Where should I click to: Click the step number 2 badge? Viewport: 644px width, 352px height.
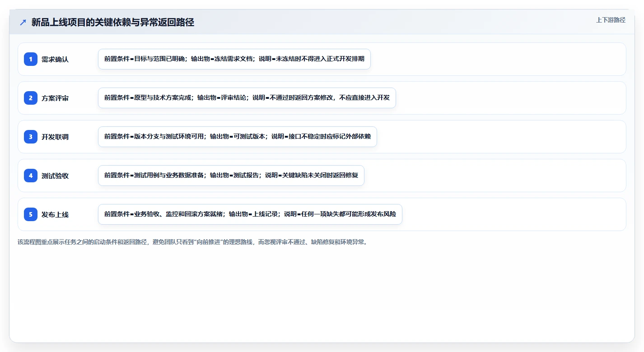(31, 98)
